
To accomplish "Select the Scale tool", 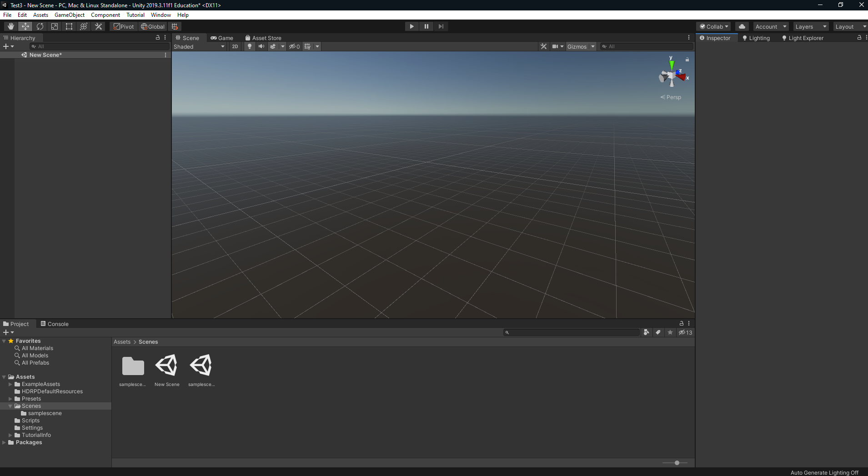I will coord(55,26).
